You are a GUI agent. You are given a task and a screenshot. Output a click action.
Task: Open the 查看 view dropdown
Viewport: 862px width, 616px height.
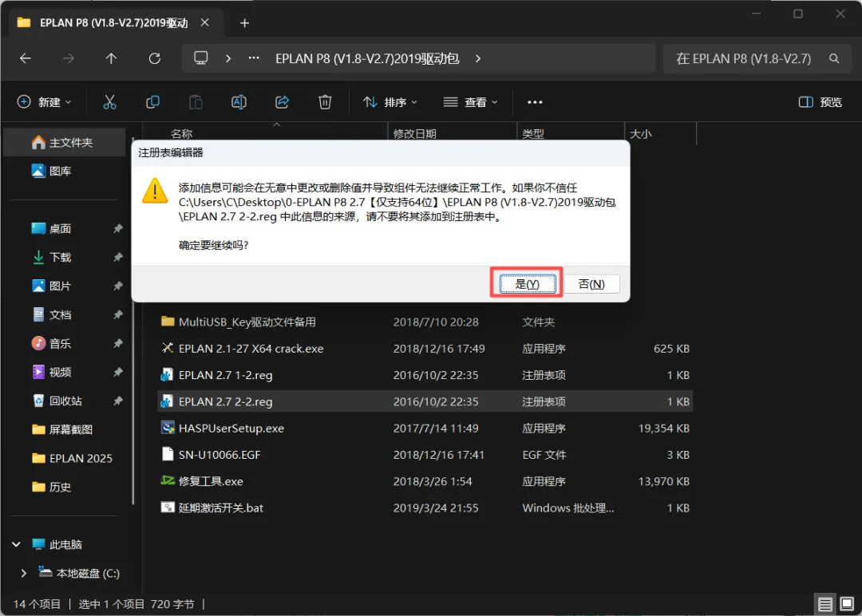[x=471, y=102]
